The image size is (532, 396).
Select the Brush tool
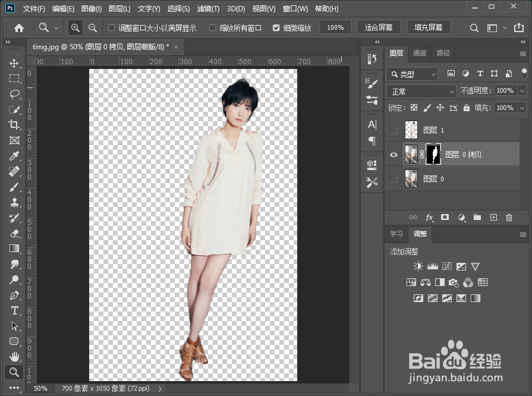click(14, 187)
